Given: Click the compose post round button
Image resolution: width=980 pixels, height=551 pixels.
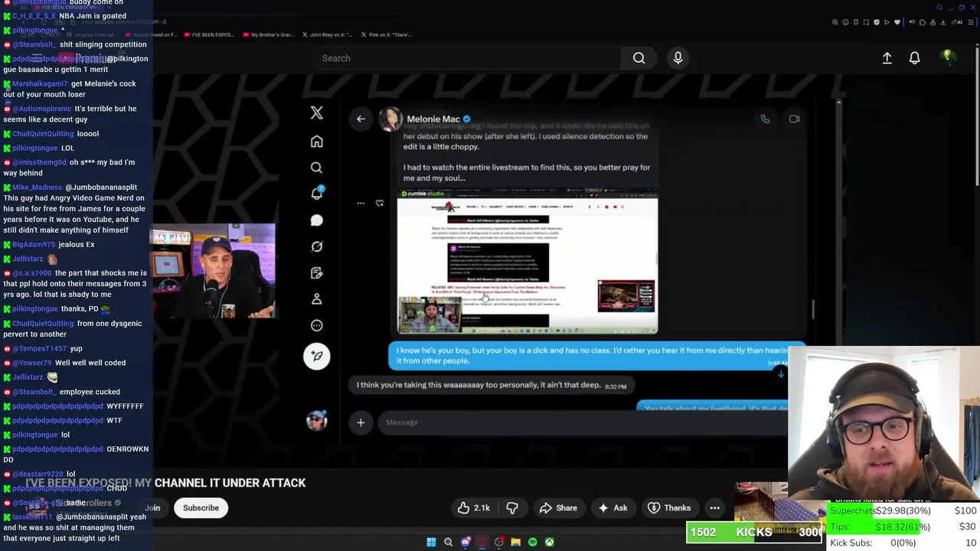Looking at the screenshot, I should tap(316, 356).
